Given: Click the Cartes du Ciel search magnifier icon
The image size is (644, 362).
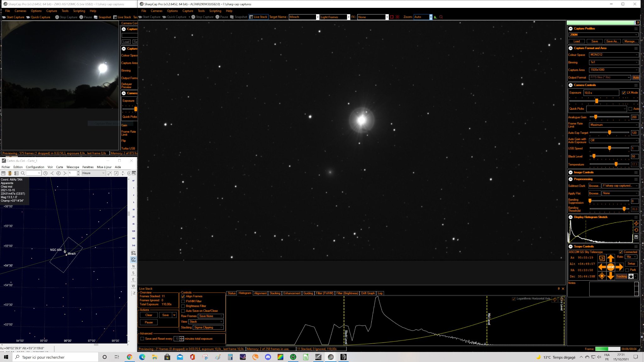Looking at the screenshot, I should coord(23,173).
